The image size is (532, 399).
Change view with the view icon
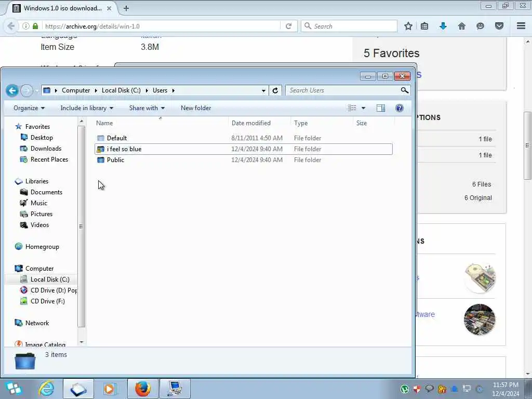coord(352,108)
